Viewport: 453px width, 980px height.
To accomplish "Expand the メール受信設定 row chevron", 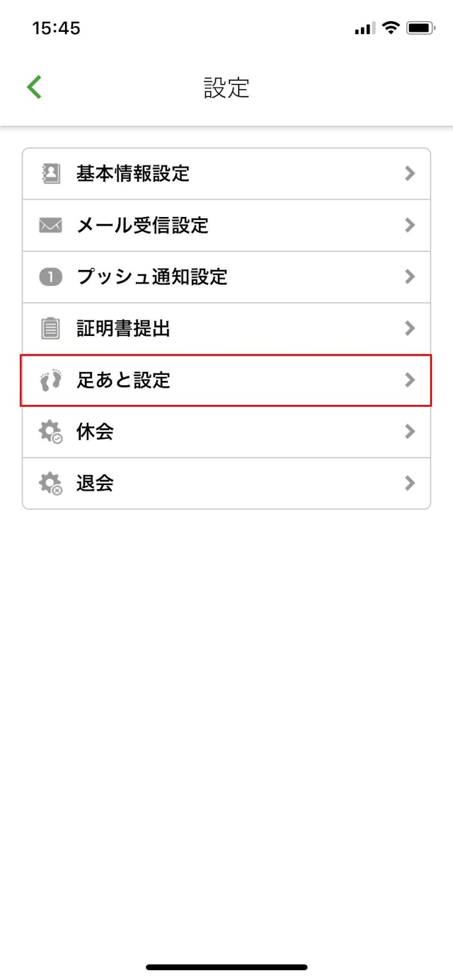I will [409, 225].
